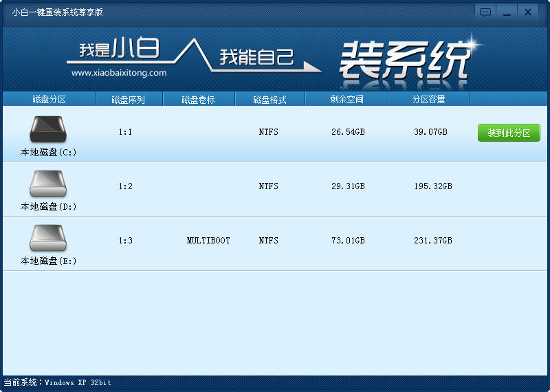
Task: Select the 本地磁盘(E:) label
Action: coord(48,261)
